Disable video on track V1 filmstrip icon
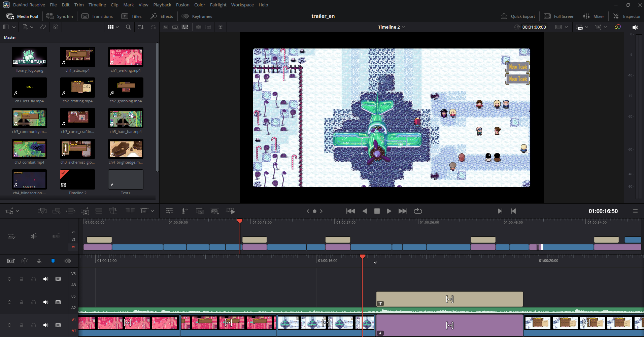 coord(58,325)
